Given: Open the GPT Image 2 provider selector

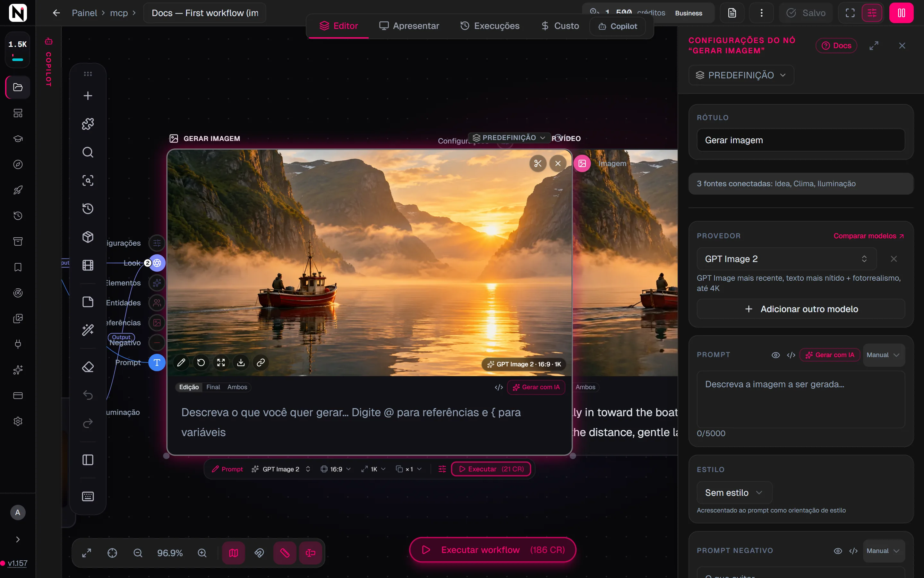Looking at the screenshot, I should tap(787, 259).
